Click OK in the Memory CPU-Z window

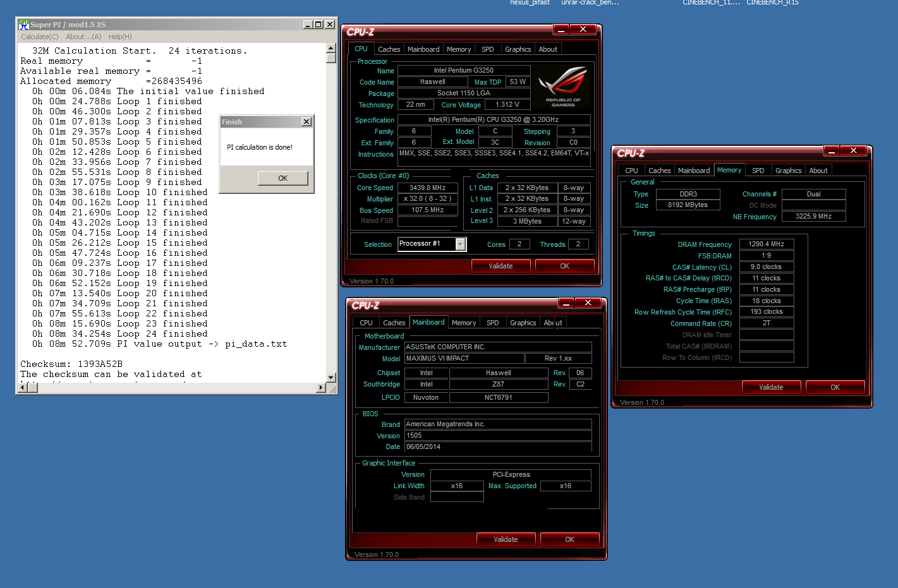(835, 387)
